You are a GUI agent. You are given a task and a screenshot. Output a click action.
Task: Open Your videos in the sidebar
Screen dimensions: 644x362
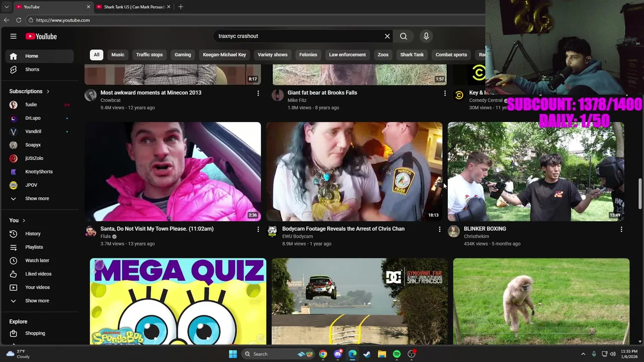39,287
